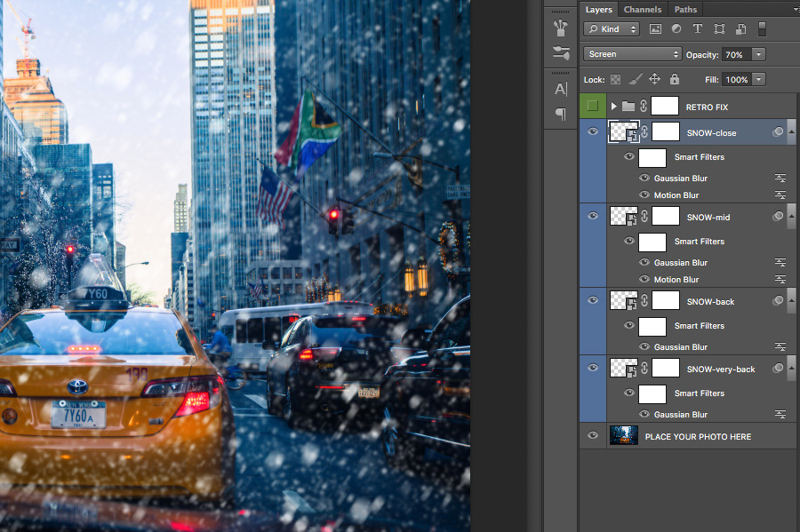Select the PLACE YOUR PHOTO HERE thumbnail
This screenshot has height=532, width=800.
click(x=624, y=436)
